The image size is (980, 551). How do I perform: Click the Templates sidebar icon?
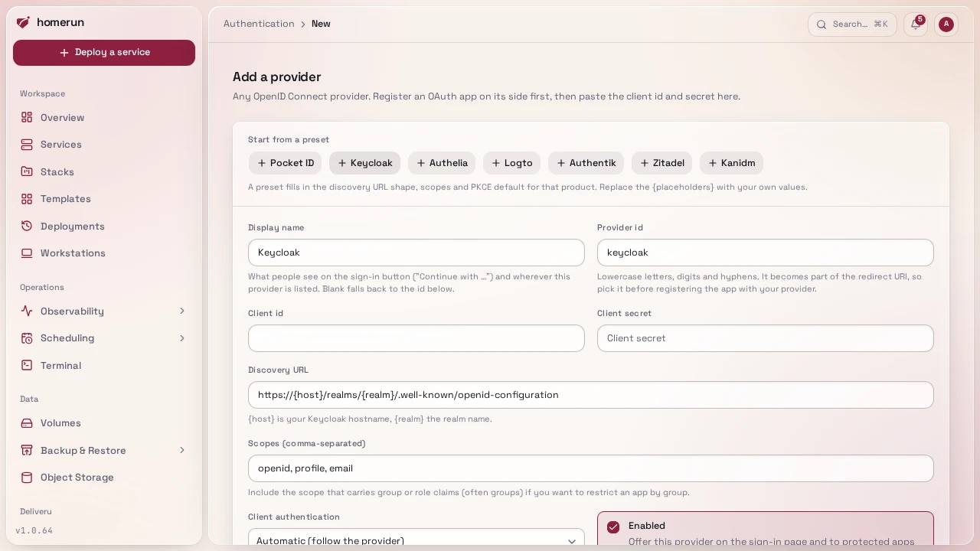click(27, 198)
